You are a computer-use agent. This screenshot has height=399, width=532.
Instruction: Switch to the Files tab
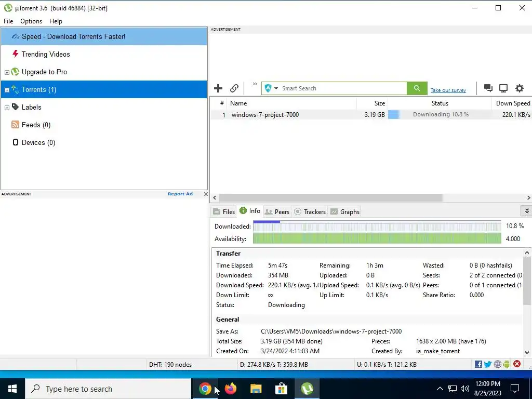(x=223, y=212)
